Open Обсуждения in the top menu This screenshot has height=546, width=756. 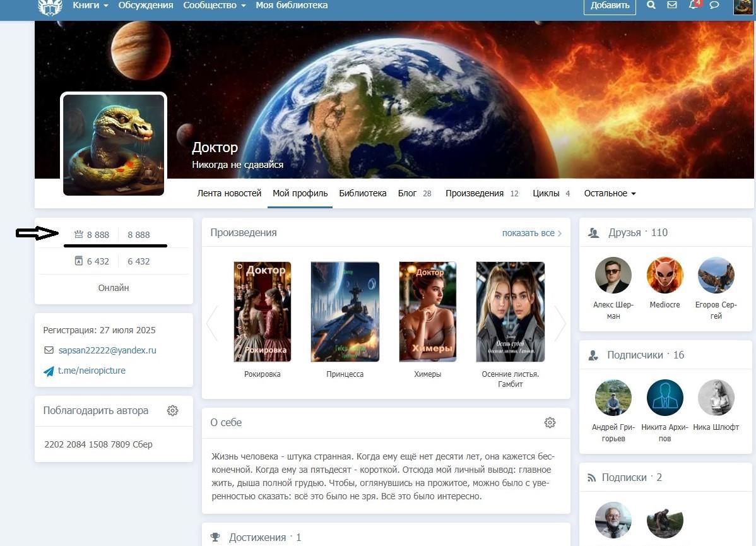tap(146, 5)
